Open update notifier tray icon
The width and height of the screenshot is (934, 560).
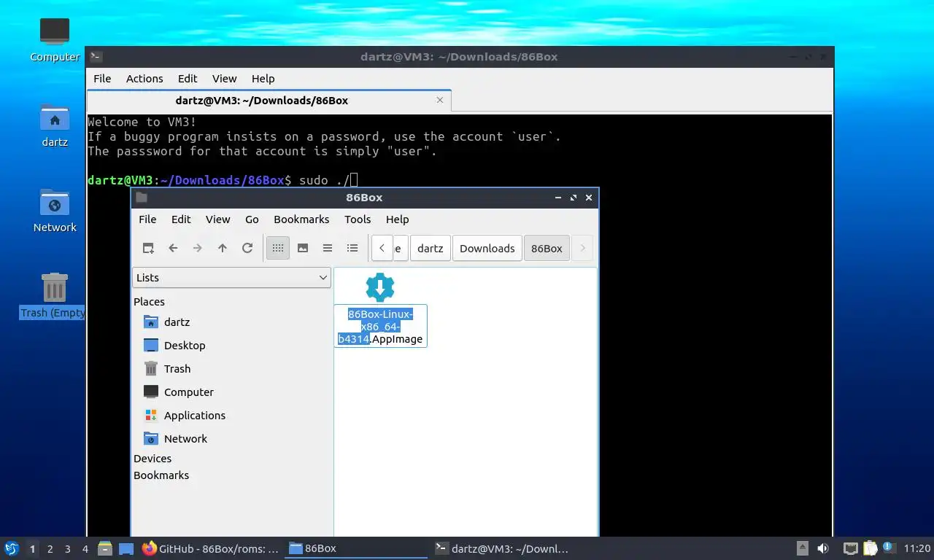[889, 548]
